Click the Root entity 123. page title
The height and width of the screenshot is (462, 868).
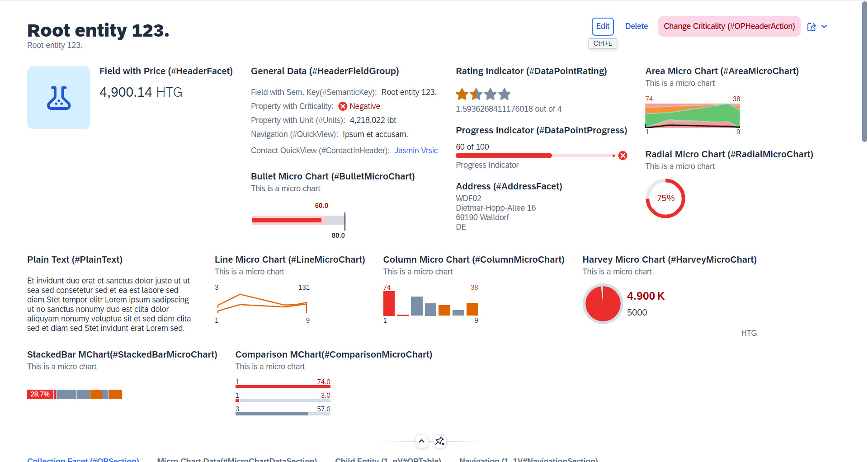click(98, 30)
